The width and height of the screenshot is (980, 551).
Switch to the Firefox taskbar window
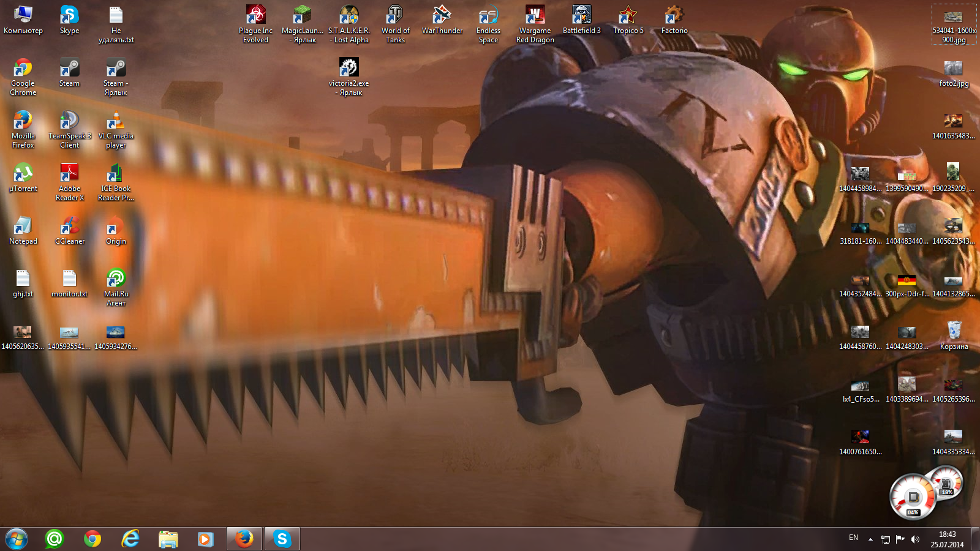click(x=244, y=539)
